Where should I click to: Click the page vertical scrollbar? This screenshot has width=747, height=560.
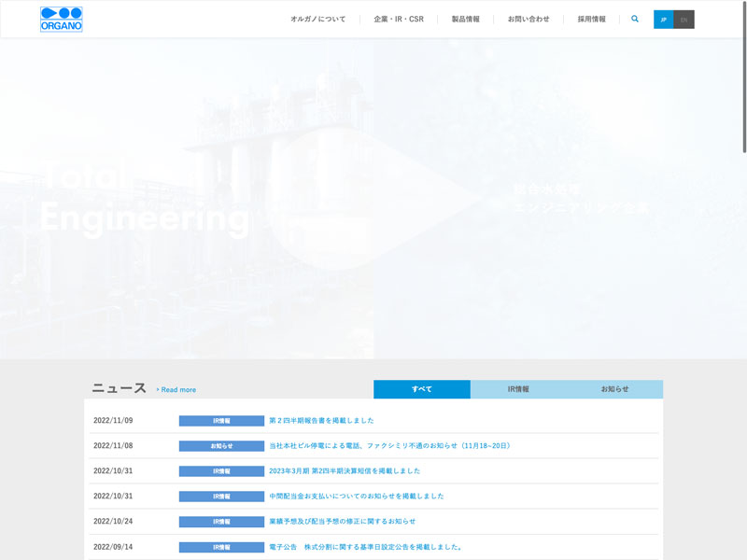pos(743,93)
